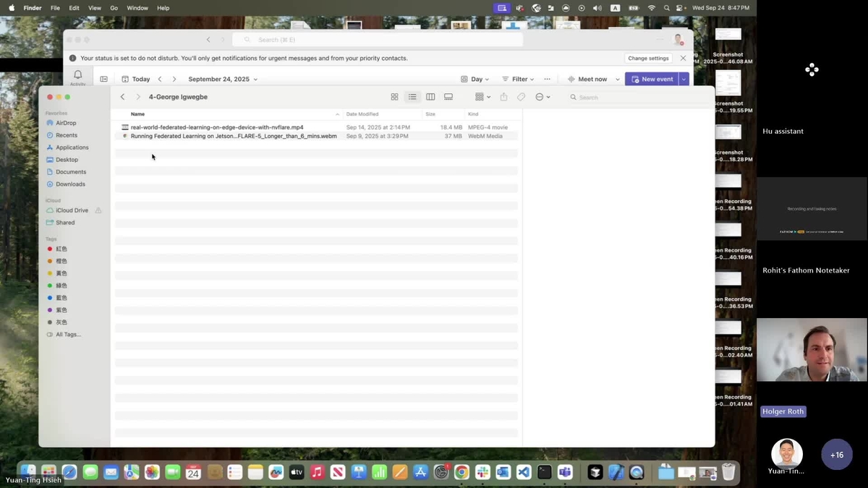868x488 pixels.
Task: Switch Finder to icon view
Action: (x=394, y=97)
